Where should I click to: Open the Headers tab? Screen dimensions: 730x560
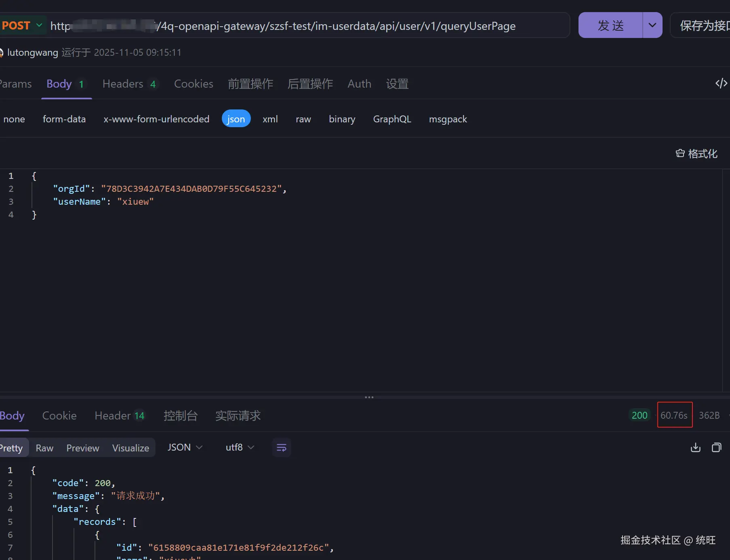click(129, 84)
